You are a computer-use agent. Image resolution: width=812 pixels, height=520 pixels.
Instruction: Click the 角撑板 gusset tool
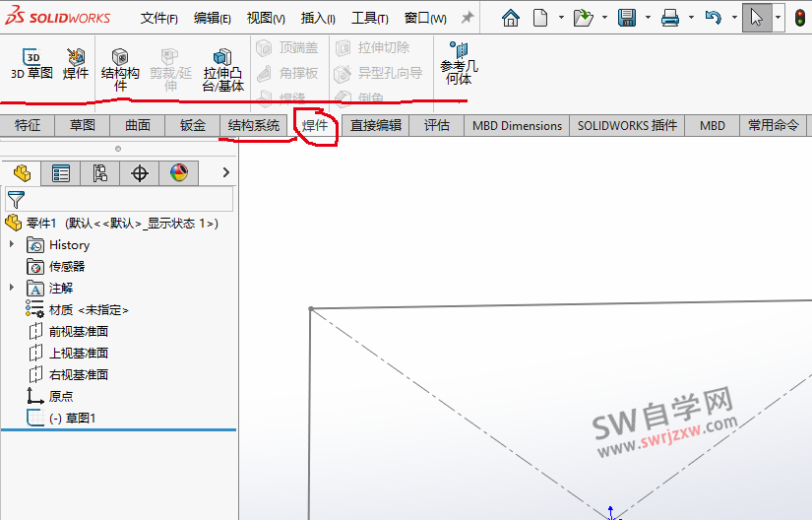(x=287, y=73)
